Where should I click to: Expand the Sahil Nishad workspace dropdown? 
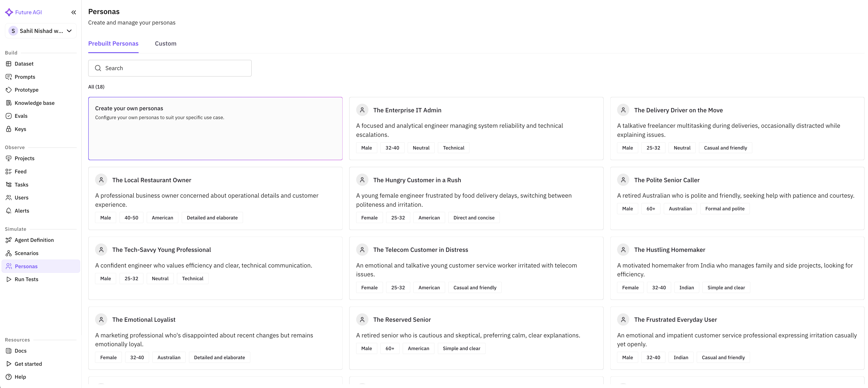[x=41, y=31]
